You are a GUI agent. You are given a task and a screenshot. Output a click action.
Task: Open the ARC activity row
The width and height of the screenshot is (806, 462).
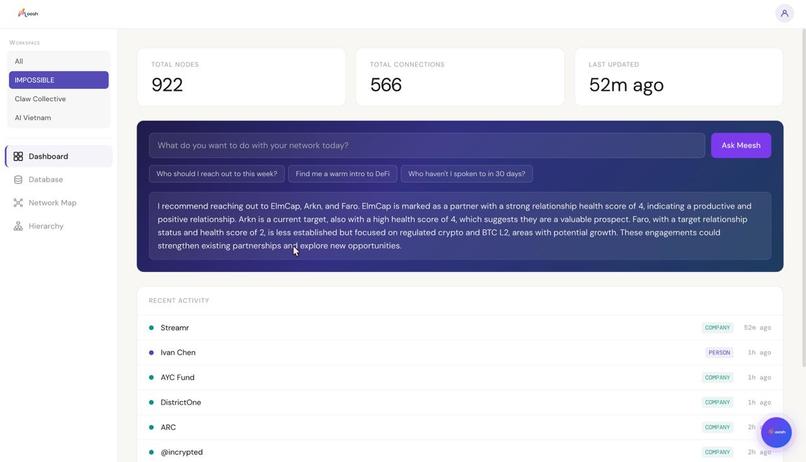[x=460, y=427]
